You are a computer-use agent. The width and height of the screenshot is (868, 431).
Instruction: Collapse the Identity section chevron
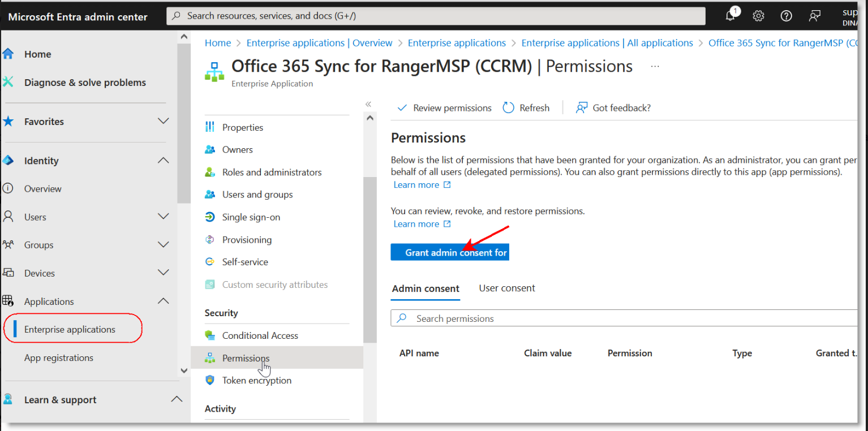coord(163,161)
